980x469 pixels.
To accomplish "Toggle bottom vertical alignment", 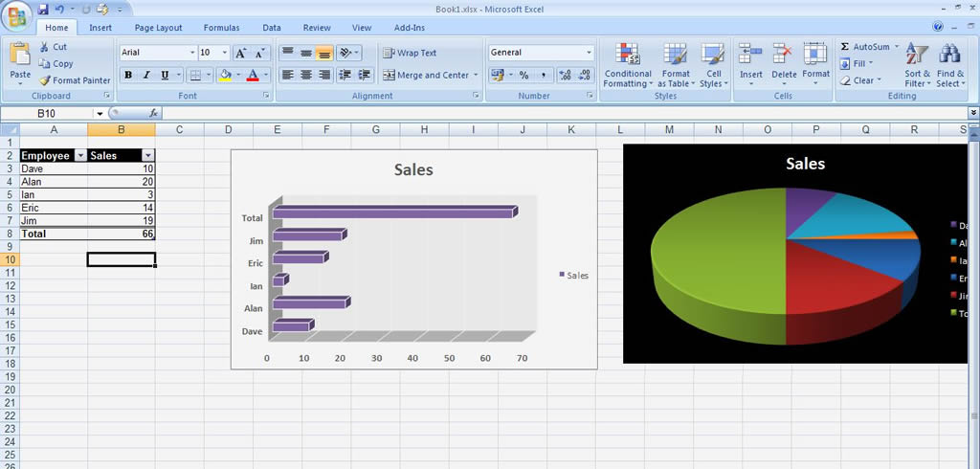I will (323, 53).
